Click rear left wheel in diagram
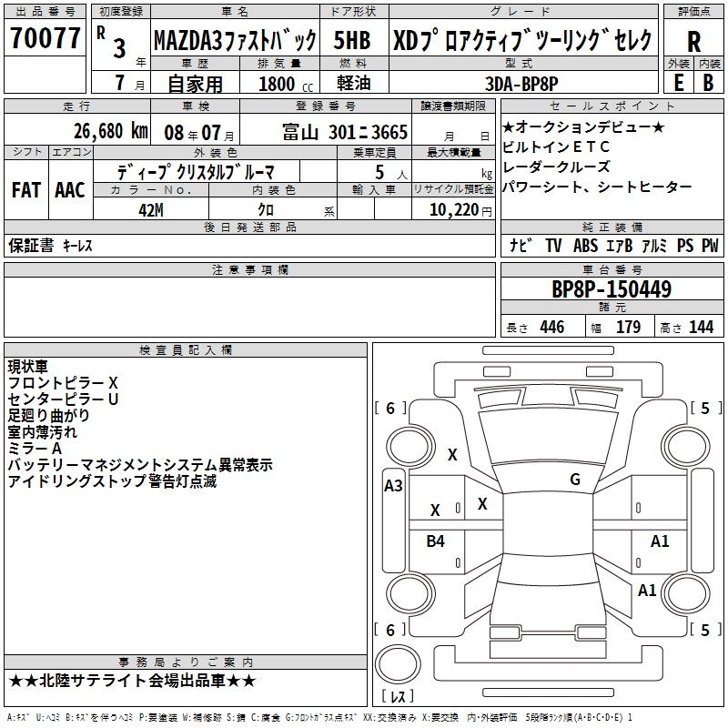The width and height of the screenshot is (728, 728). [410, 594]
